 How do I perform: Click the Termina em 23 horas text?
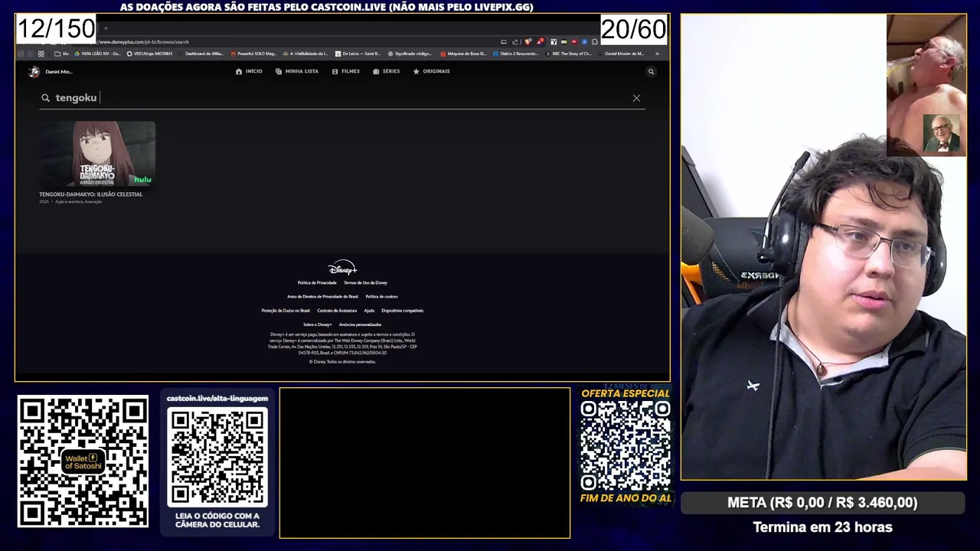(x=822, y=527)
